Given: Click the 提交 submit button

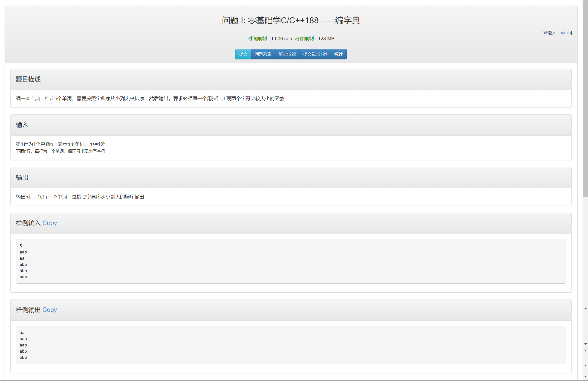Looking at the screenshot, I should coord(243,54).
